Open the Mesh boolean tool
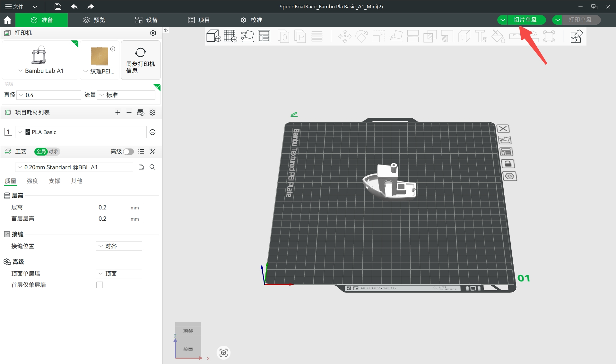Screen dimensions: 616x364 click(430, 36)
